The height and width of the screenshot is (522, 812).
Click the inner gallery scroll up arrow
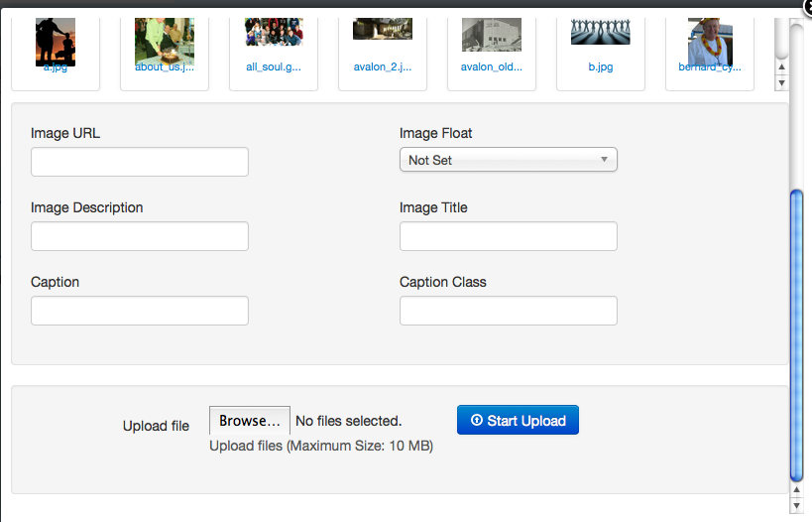(x=781, y=67)
